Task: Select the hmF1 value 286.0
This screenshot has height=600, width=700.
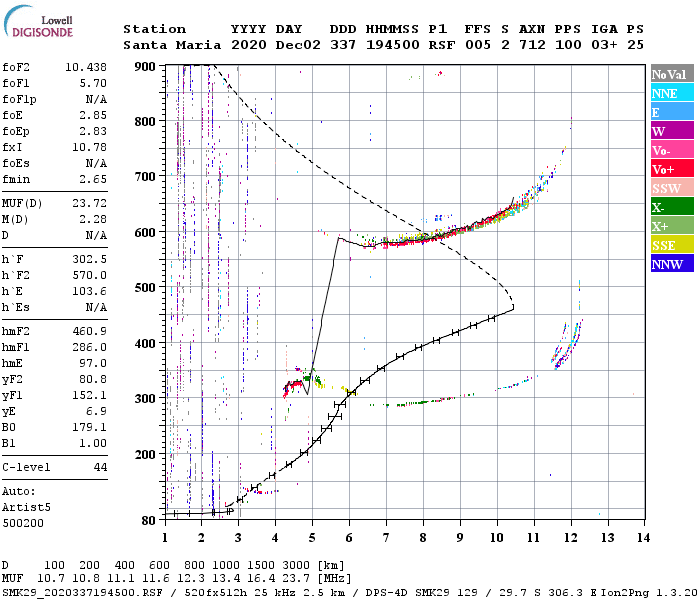Action: [x=89, y=347]
